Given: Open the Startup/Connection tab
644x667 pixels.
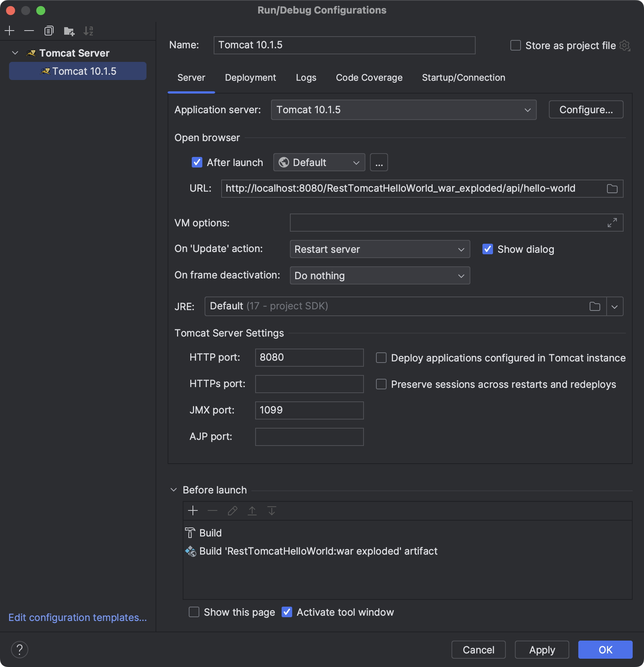Looking at the screenshot, I should [x=463, y=78].
